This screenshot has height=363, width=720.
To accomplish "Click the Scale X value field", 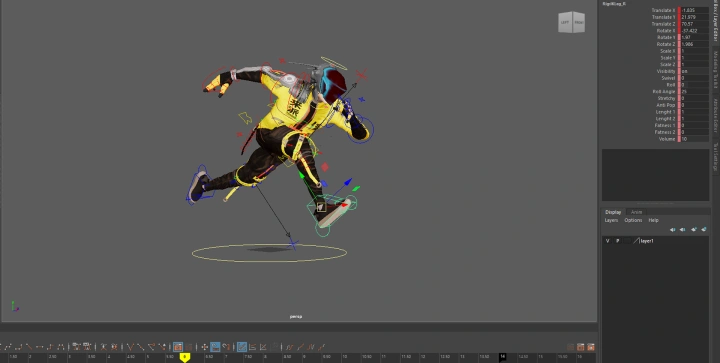I will [695, 51].
